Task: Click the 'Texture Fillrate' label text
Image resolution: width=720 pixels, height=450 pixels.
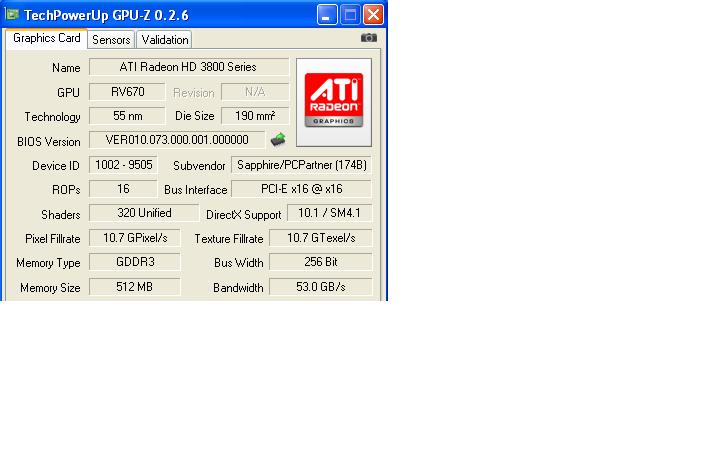Action: (x=229, y=239)
